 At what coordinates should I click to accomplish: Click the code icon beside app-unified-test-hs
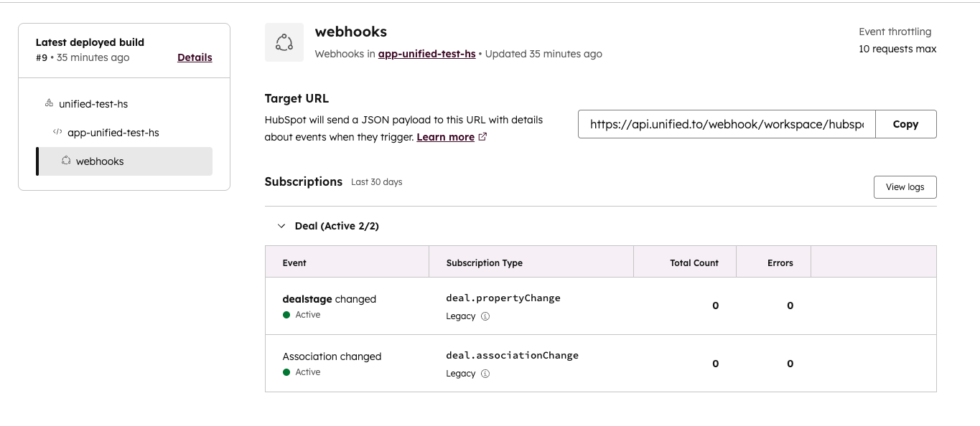click(57, 132)
